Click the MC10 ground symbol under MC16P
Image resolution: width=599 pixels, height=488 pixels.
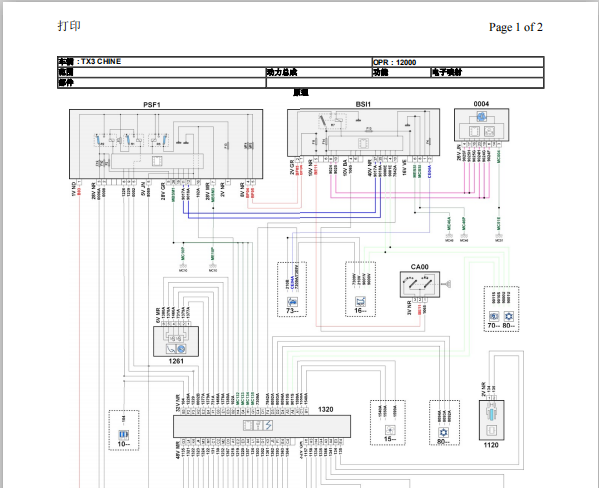coord(183,267)
